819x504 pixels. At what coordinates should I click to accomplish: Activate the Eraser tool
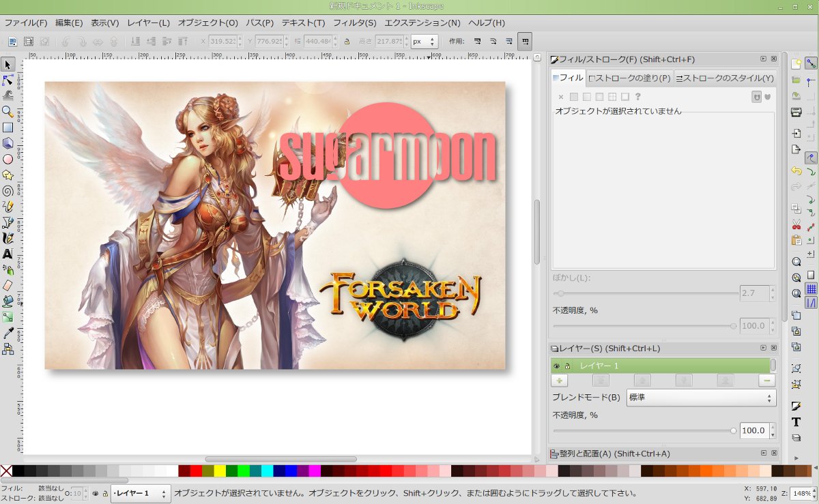click(x=8, y=285)
